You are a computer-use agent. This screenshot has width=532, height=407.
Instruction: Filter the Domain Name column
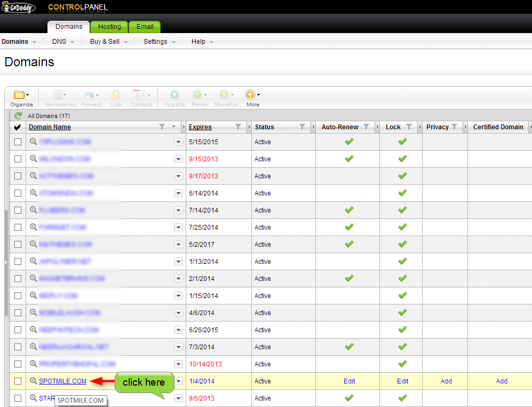[x=162, y=127]
